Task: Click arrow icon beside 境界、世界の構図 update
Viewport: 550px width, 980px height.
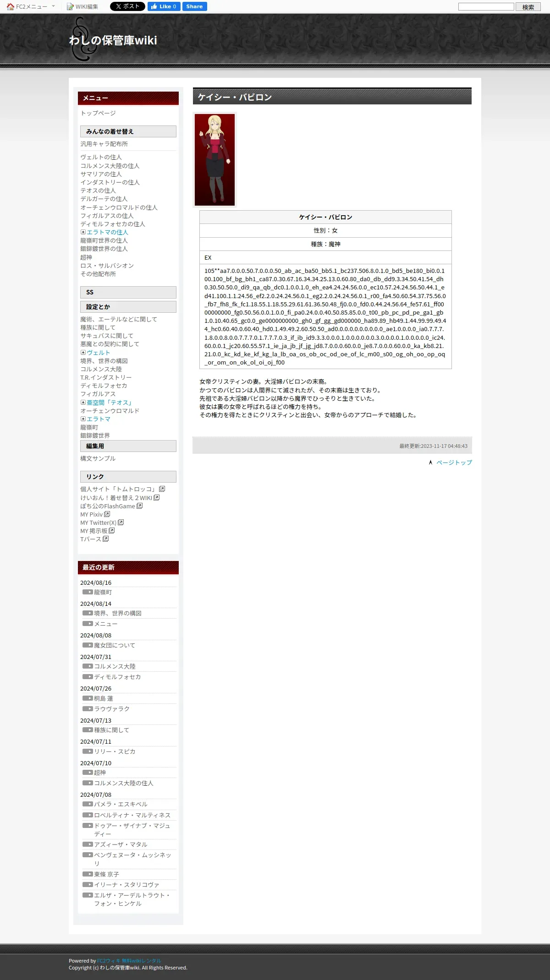Action: tap(88, 613)
